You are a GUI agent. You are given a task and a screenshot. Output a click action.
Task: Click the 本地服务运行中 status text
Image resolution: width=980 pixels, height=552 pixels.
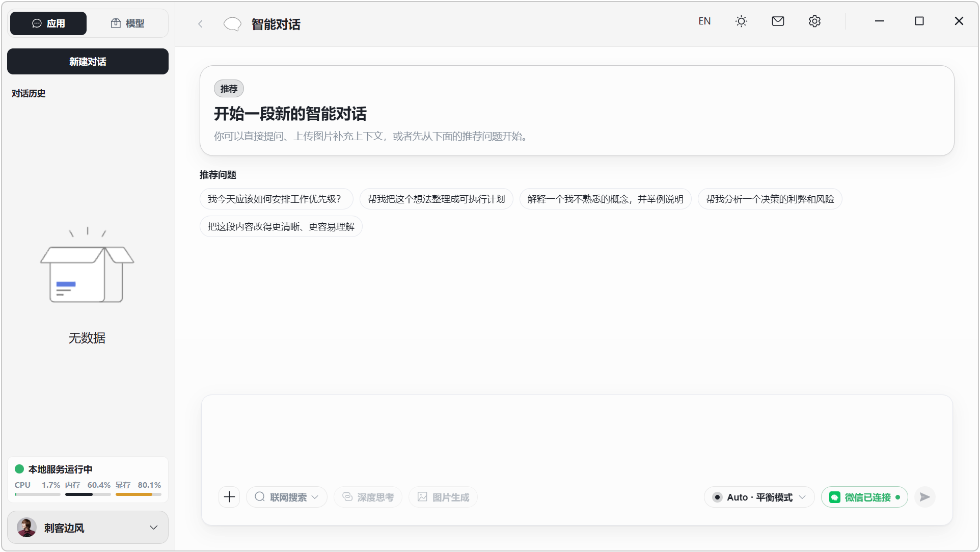coord(60,469)
